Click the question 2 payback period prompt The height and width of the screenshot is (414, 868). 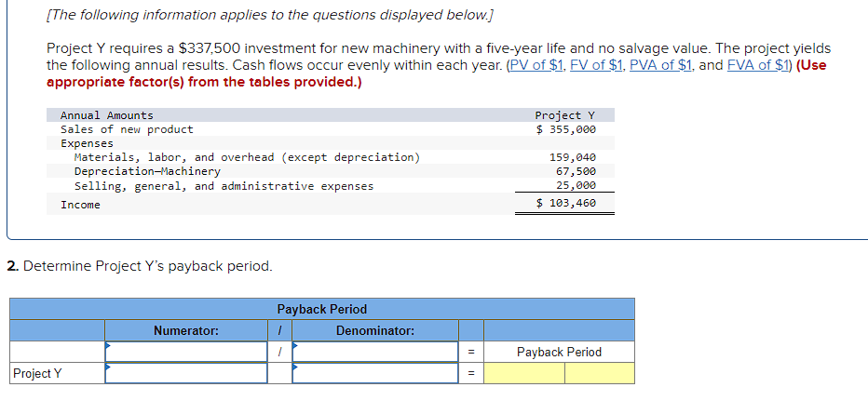point(140,266)
